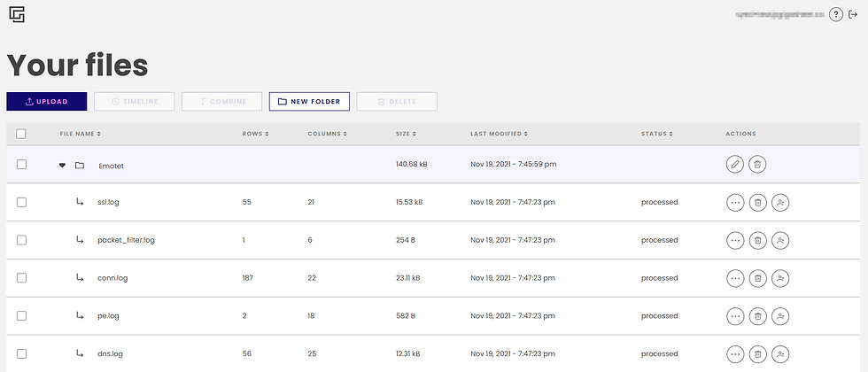
Task: Create a New Folder
Action: [x=309, y=101]
